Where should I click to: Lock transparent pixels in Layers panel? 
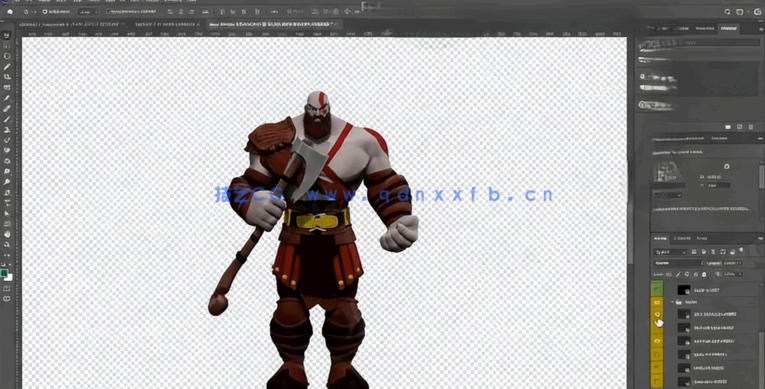669,275
